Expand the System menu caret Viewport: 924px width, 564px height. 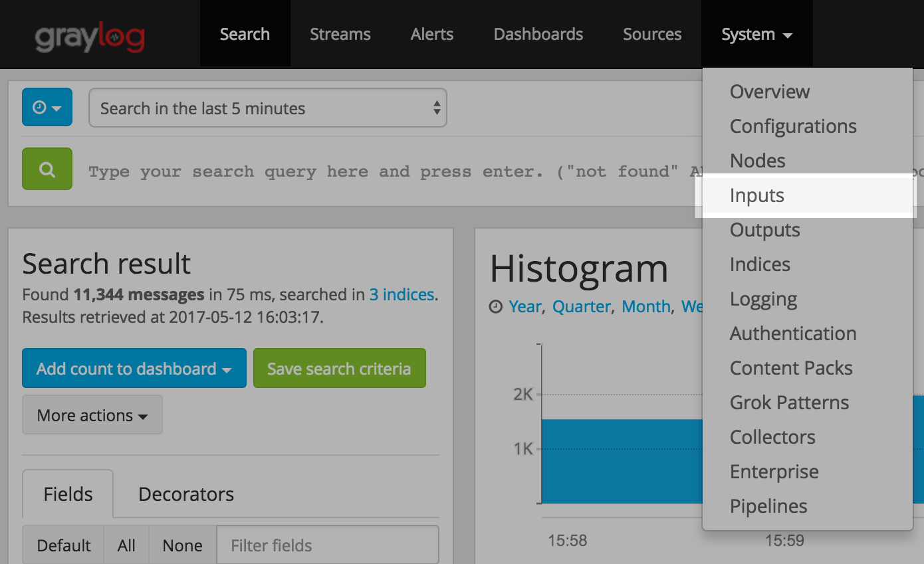(788, 35)
